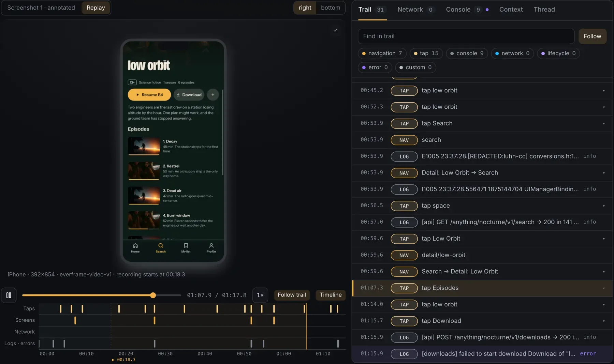Viewport: 614px width, 364px height.
Task: Pause the replay playback
Action: (9, 295)
